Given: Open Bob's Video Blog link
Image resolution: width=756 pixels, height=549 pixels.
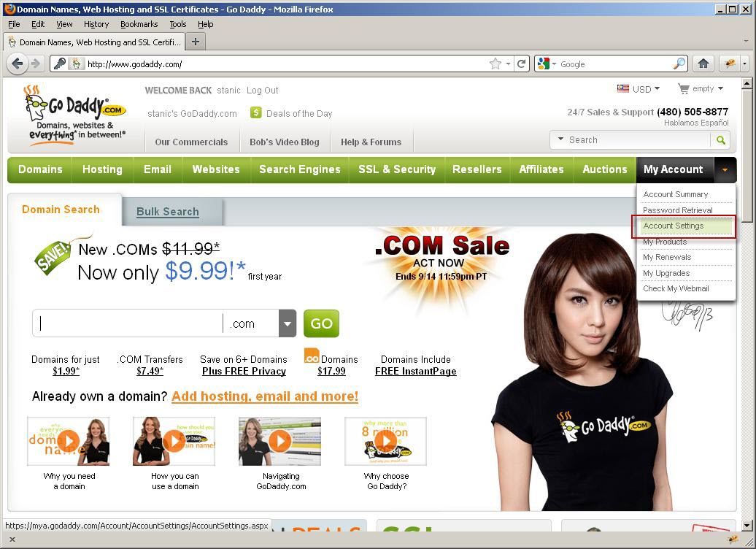Looking at the screenshot, I should pos(285,142).
